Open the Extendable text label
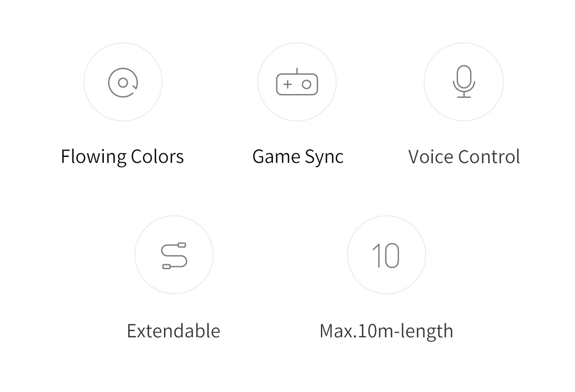 coord(174,331)
